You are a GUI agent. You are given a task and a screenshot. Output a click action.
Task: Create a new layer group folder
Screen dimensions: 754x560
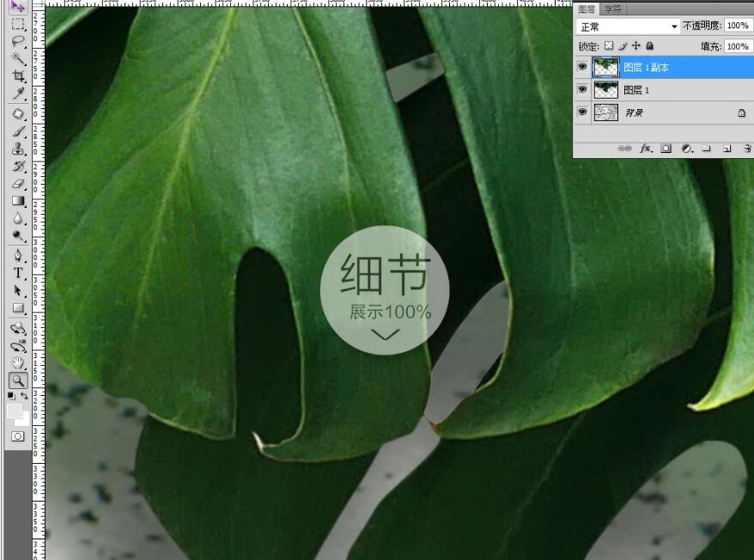coord(706,149)
